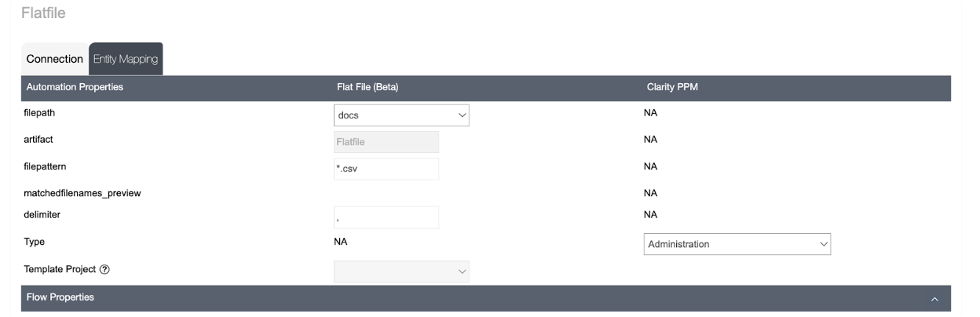Open the Template Project dropdown
980x317 pixels.
401,271
